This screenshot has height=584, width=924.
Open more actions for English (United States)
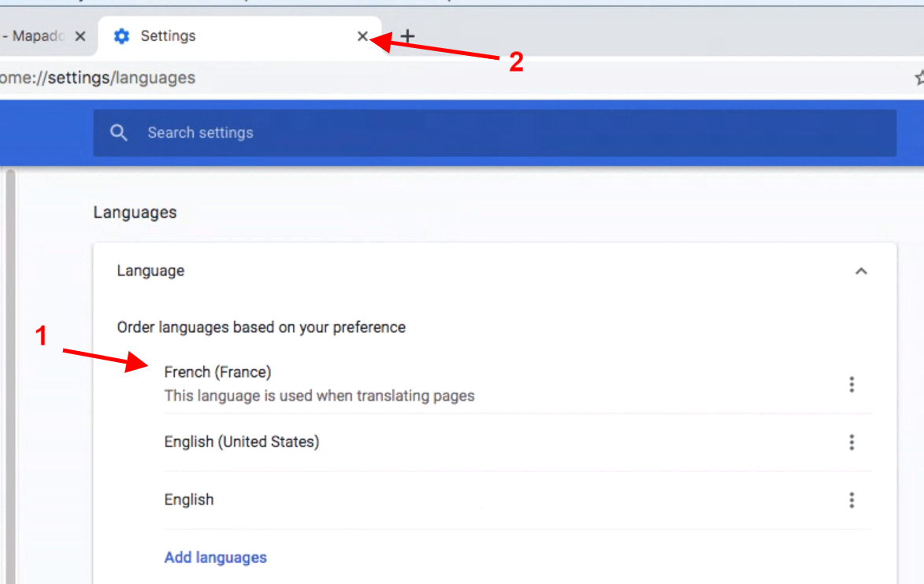pos(851,442)
